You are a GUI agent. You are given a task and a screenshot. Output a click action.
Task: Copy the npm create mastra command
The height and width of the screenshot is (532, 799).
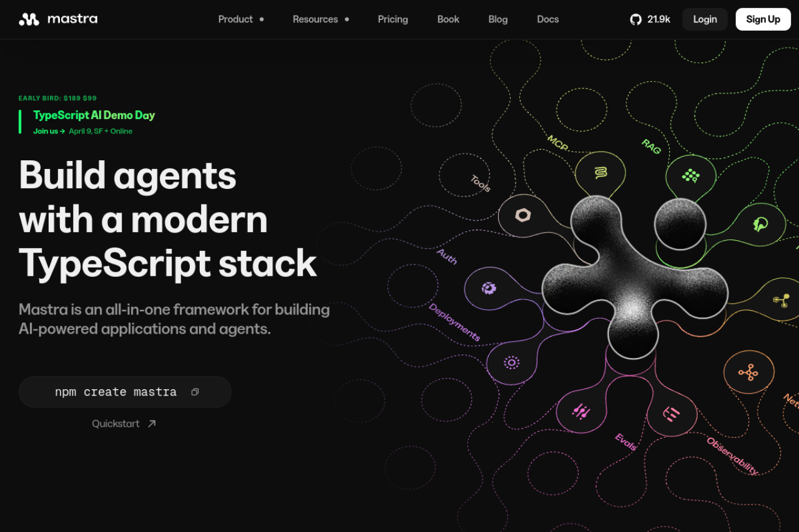click(195, 392)
